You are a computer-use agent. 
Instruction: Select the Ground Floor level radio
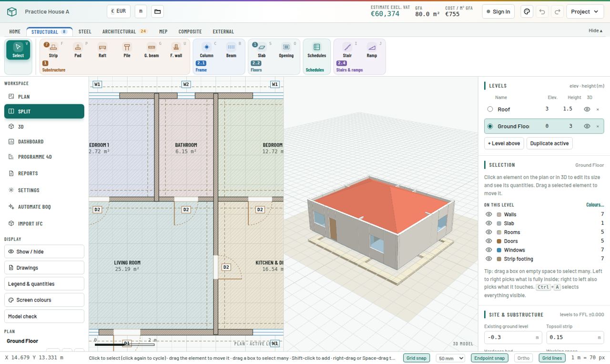[x=490, y=126]
